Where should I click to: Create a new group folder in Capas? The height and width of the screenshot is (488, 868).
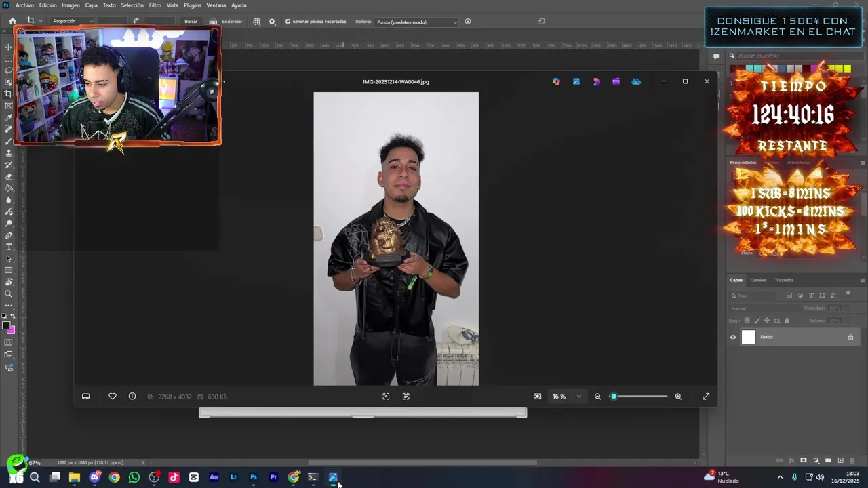(828, 460)
